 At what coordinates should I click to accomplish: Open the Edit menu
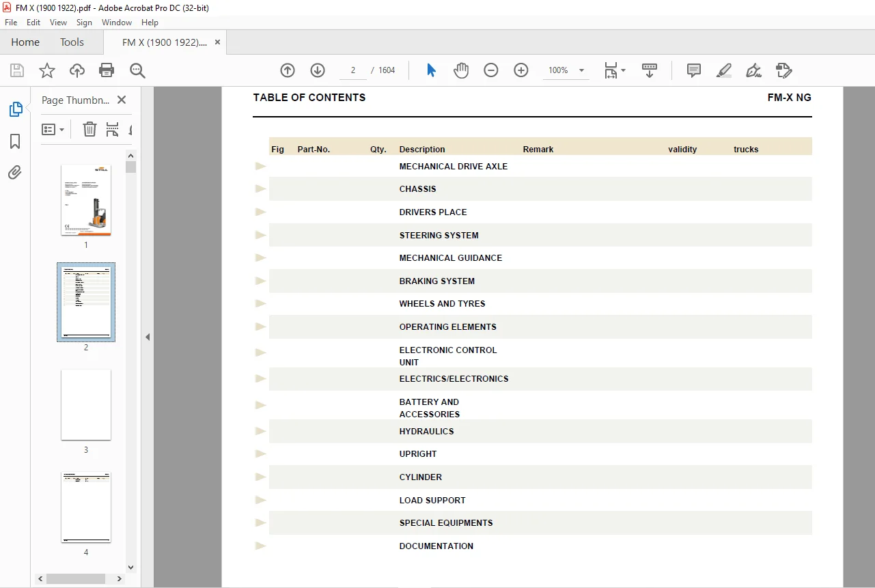pos(33,23)
